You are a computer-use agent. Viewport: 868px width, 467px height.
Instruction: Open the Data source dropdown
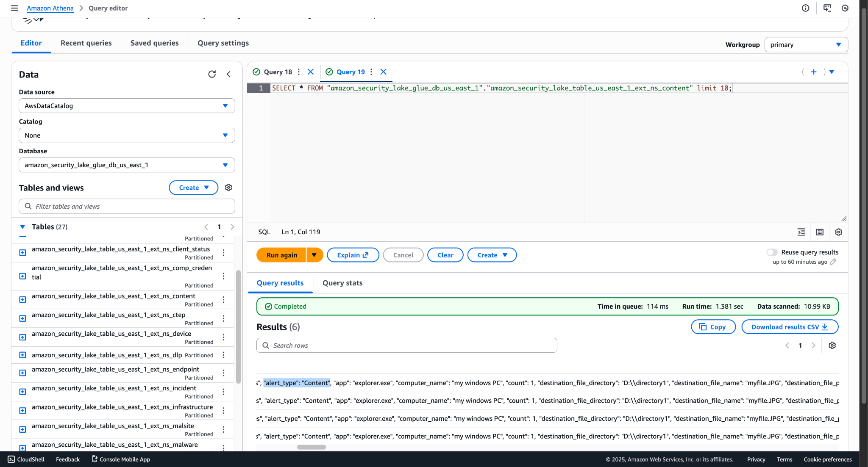127,106
